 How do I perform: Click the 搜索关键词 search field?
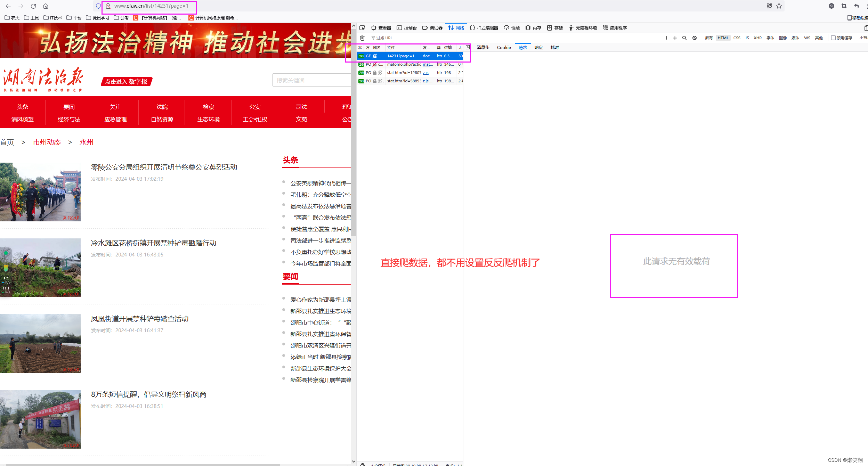311,80
